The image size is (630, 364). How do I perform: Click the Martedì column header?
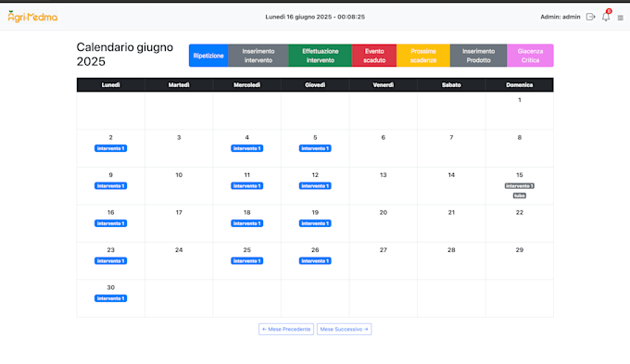click(x=179, y=85)
